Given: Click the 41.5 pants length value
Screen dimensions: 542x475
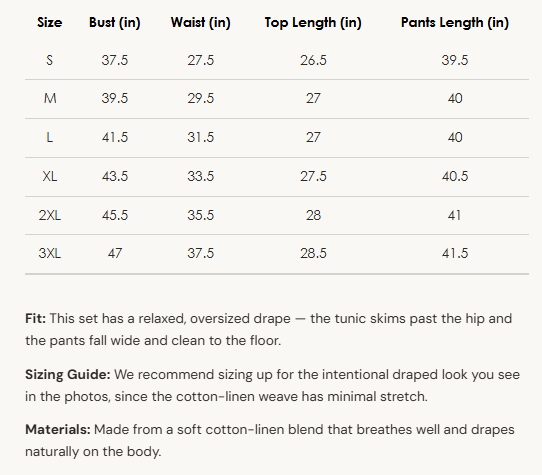Looking at the screenshot, I should point(455,253).
